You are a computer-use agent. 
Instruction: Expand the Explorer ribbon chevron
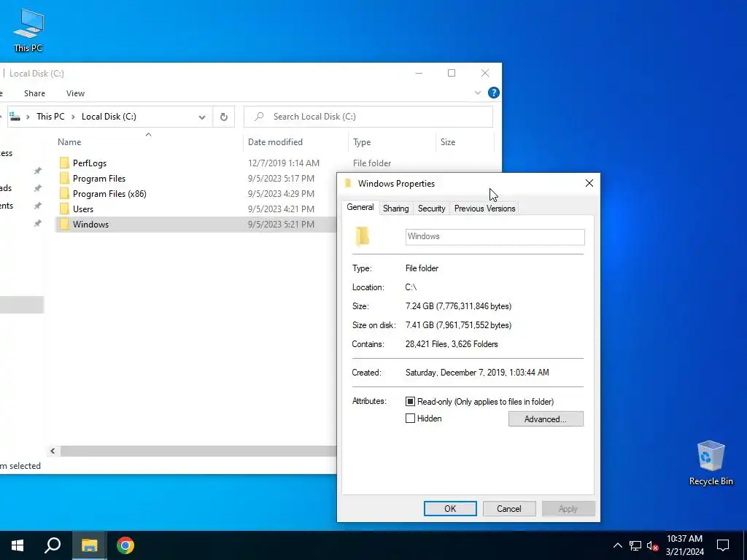[478, 93]
